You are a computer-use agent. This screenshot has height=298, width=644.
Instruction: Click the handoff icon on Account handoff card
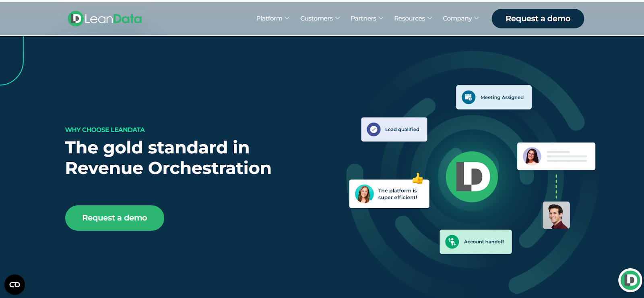(x=452, y=242)
